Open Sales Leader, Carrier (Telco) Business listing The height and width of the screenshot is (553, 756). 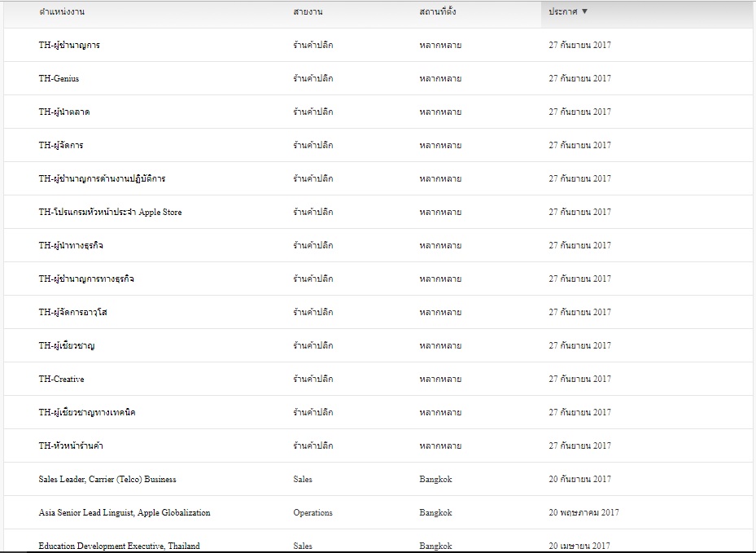[107, 480]
